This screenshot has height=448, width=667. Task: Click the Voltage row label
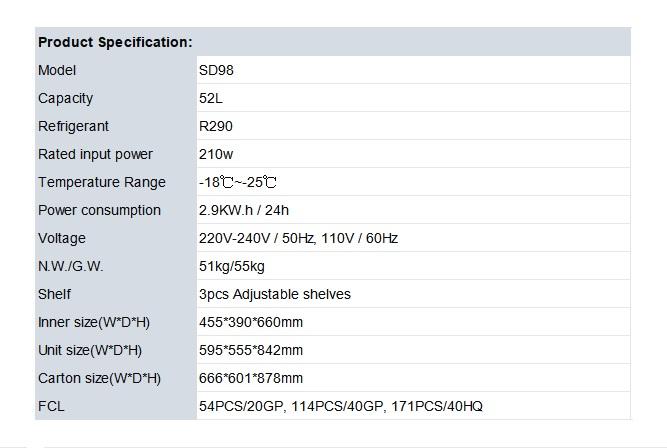62,238
